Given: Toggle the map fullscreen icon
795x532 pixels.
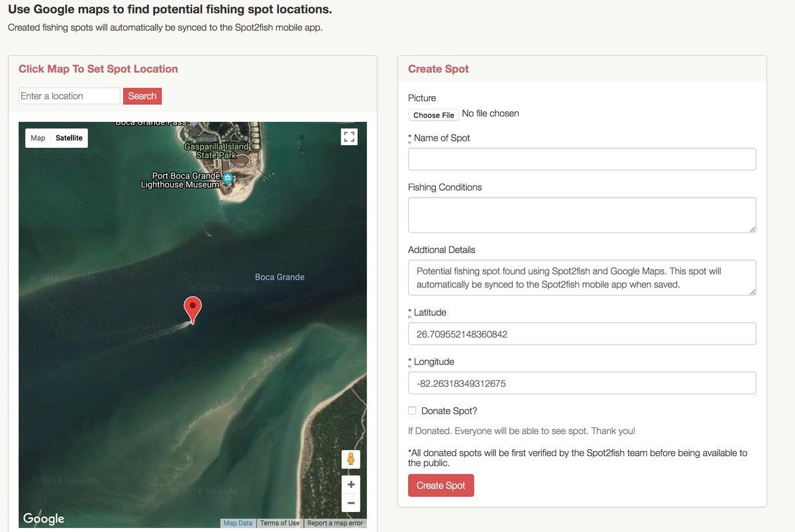Looking at the screenshot, I should (349, 136).
